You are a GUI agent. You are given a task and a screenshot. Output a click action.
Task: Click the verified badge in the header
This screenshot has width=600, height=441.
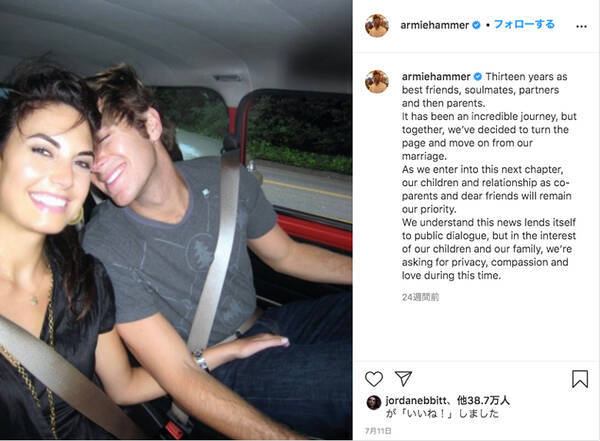(x=476, y=25)
